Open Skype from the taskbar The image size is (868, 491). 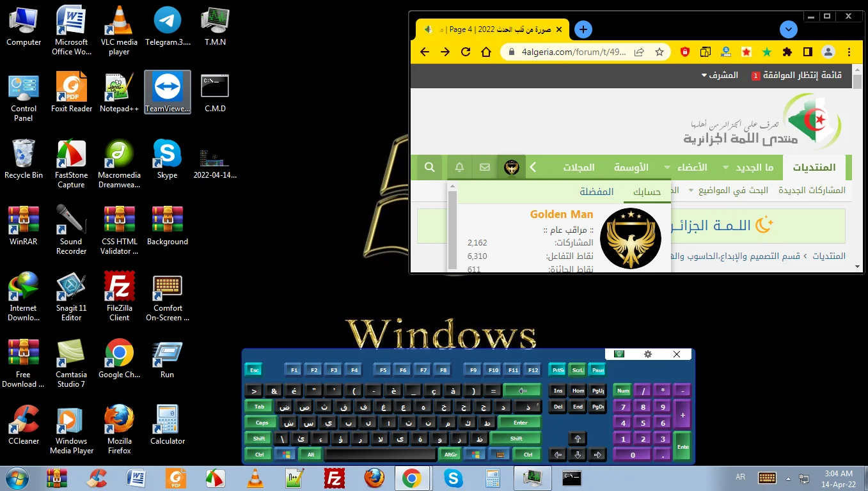(x=453, y=478)
